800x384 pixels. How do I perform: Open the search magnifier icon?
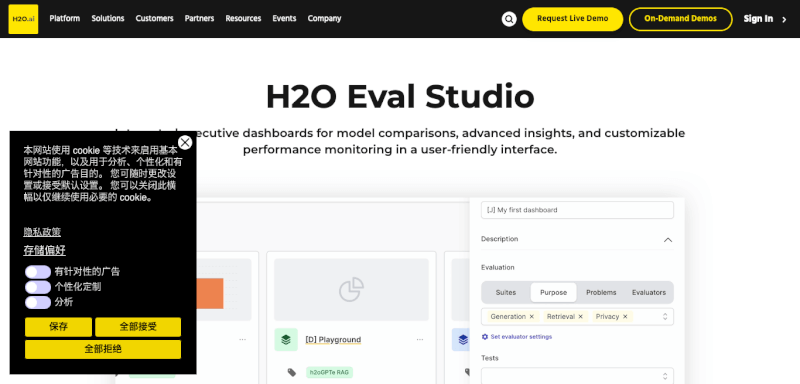click(509, 19)
